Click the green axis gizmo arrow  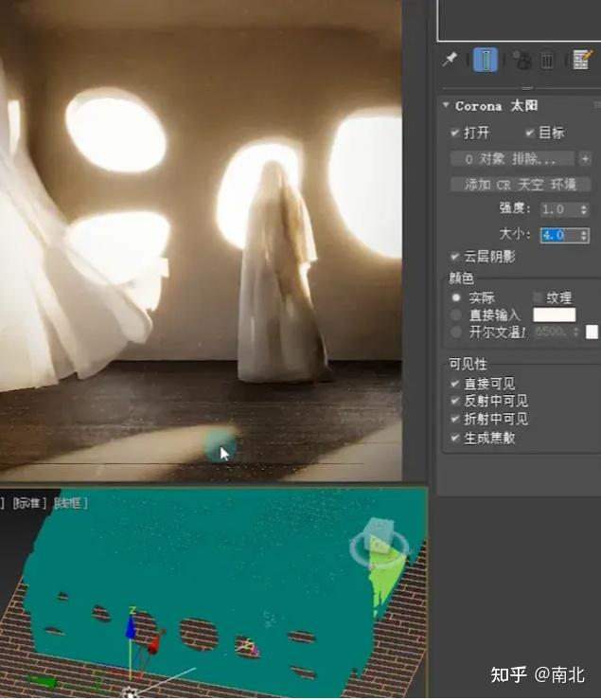point(43,682)
